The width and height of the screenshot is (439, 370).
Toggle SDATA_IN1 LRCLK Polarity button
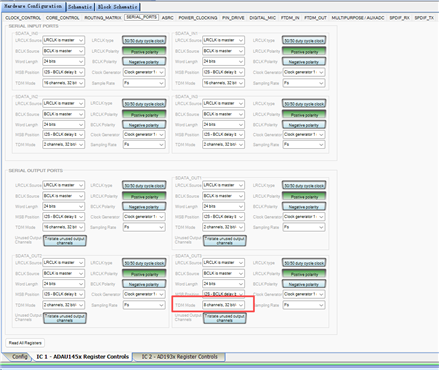[304, 51]
